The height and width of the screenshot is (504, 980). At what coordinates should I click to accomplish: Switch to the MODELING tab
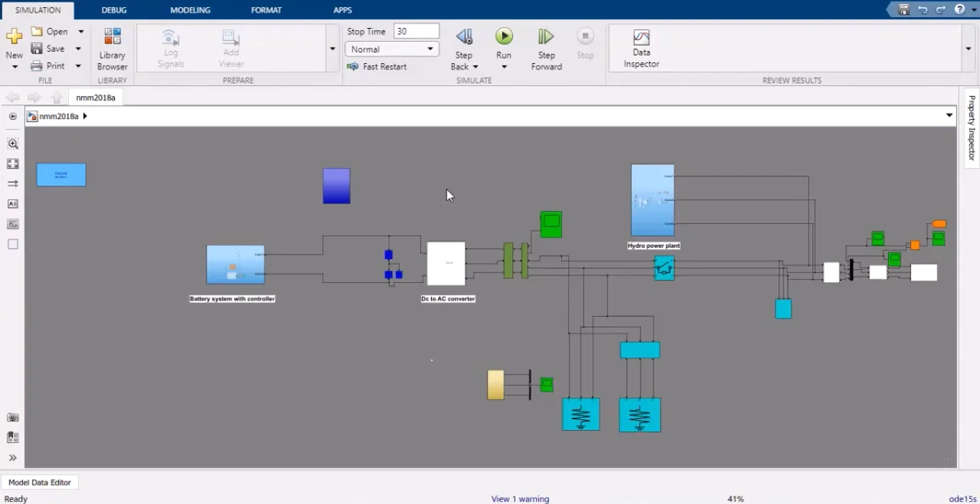tap(190, 10)
